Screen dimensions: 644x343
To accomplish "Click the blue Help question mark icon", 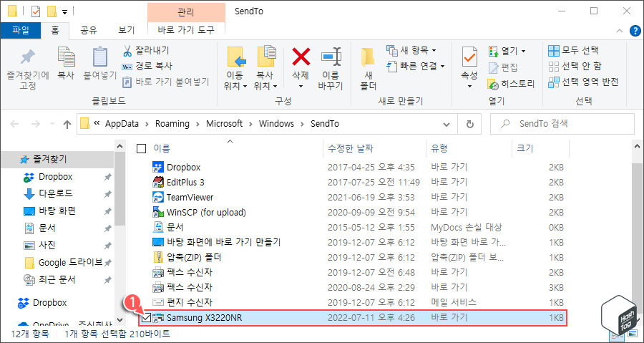I will click(x=635, y=30).
